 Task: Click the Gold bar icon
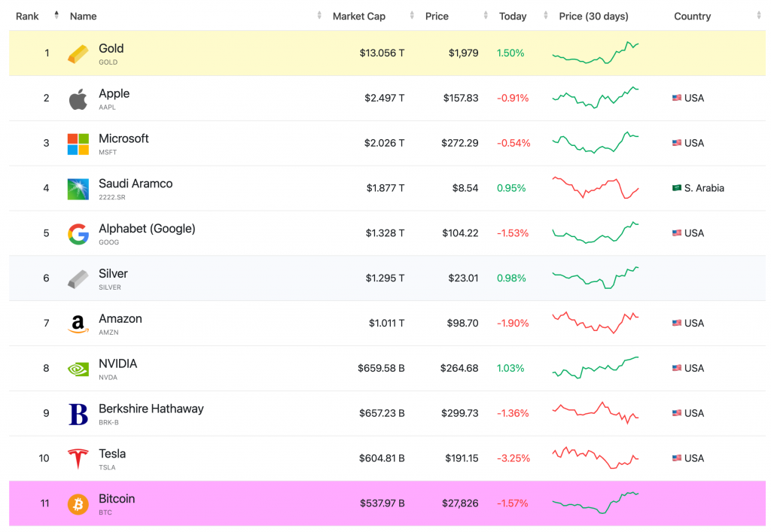pyautogui.click(x=78, y=53)
